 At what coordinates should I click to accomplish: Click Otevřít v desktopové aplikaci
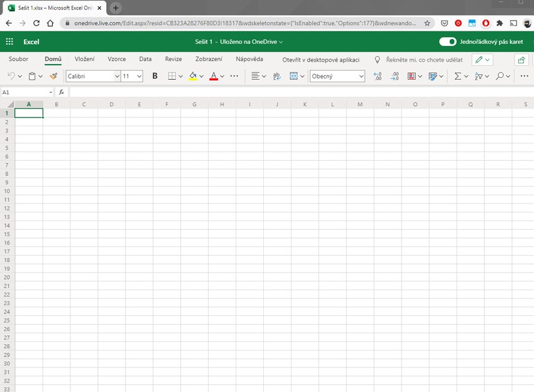pyautogui.click(x=321, y=60)
